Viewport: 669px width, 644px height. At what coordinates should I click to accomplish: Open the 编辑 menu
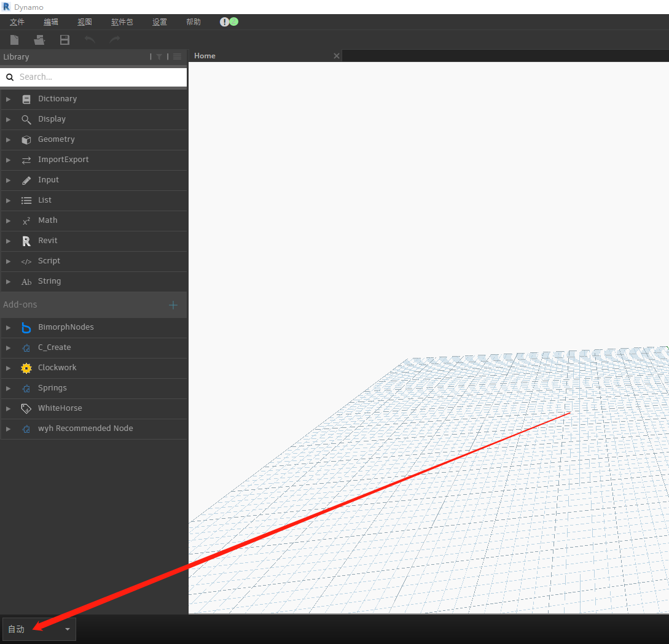point(51,22)
